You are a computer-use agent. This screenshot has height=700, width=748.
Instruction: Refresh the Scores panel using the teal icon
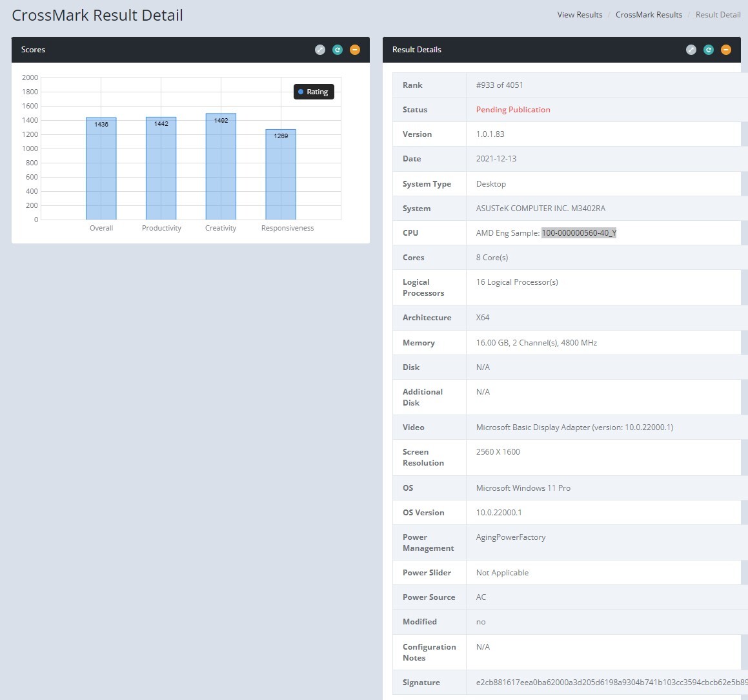(338, 50)
